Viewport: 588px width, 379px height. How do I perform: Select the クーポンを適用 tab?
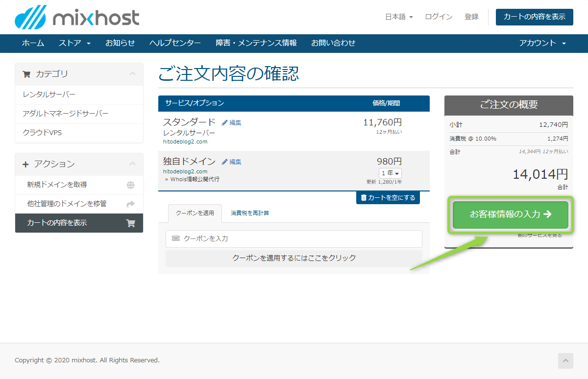click(x=195, y=213)
